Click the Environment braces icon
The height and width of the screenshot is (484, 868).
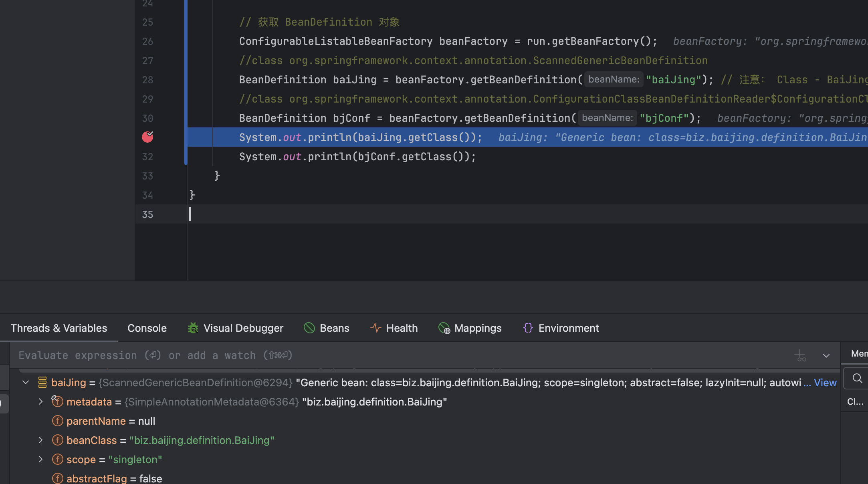(528, 328)
